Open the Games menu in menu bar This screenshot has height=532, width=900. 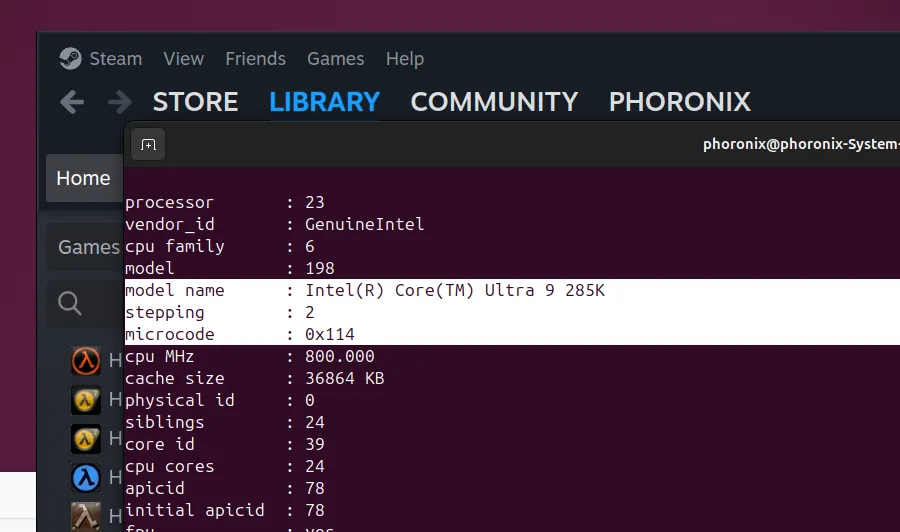pos(335,59)
